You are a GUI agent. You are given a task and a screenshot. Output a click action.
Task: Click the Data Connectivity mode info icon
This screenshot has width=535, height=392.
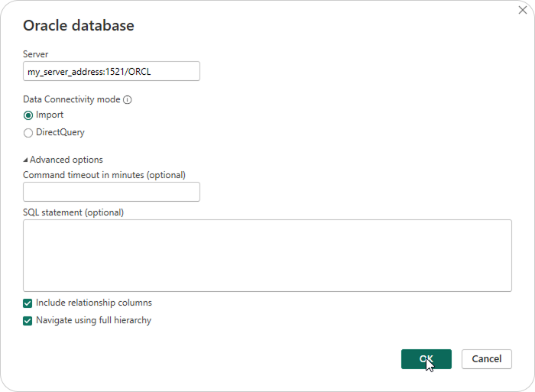(128, 99)
